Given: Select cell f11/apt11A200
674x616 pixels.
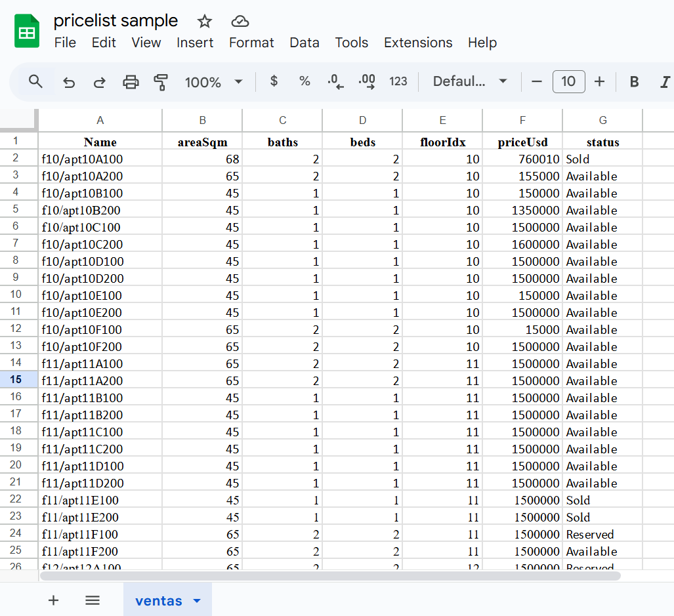Looking at the screenshot, I should coord(100,380).
